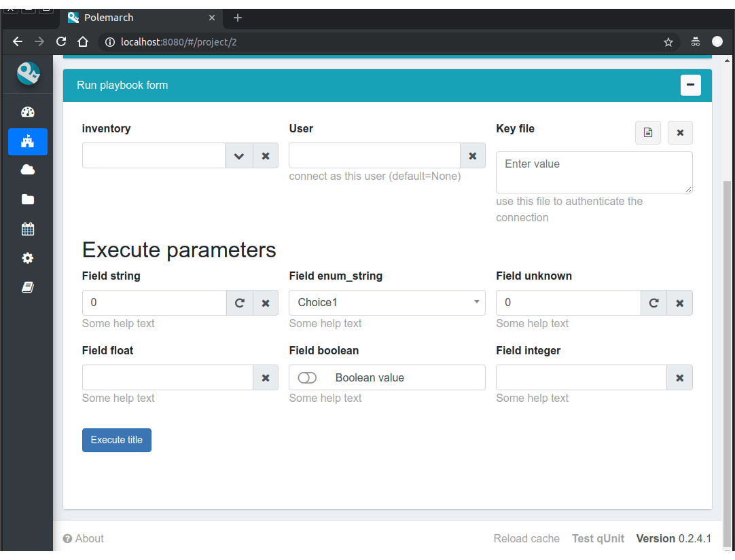Focus the Key file textarea
Screen dimensions: 735x560
[x=594, y=172]
